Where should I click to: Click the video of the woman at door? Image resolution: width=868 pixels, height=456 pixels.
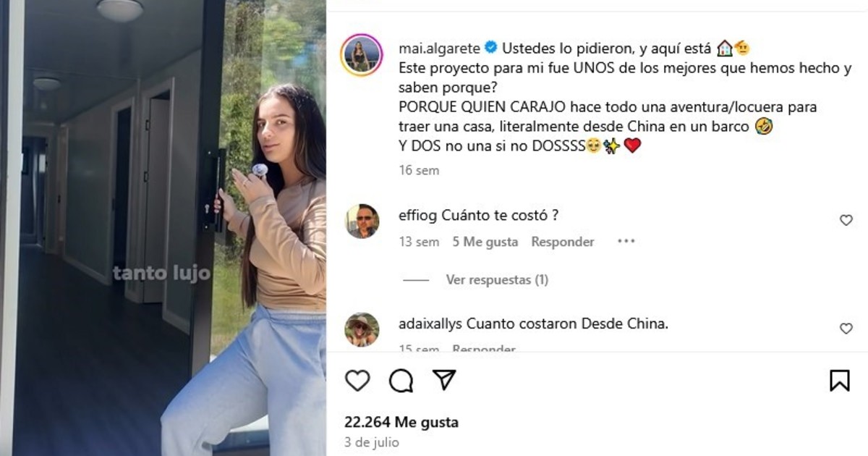(163, 228)
